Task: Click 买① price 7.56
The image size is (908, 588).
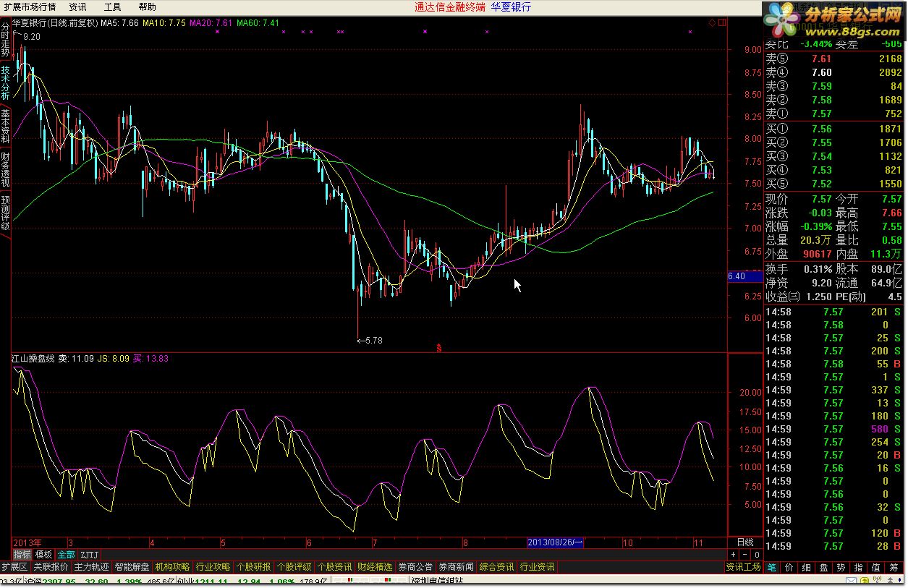Action: pos(821,129)
